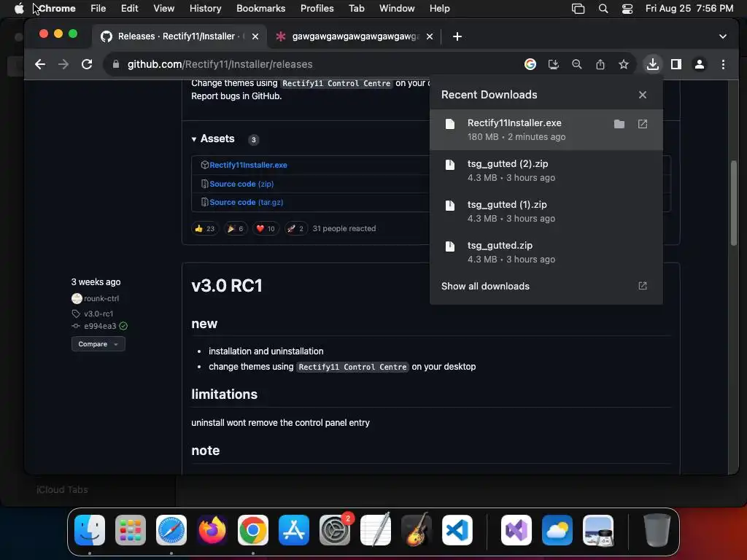Screen dimensions: 747x560
Task: Go back to the previous page
Action: (40, 64)
